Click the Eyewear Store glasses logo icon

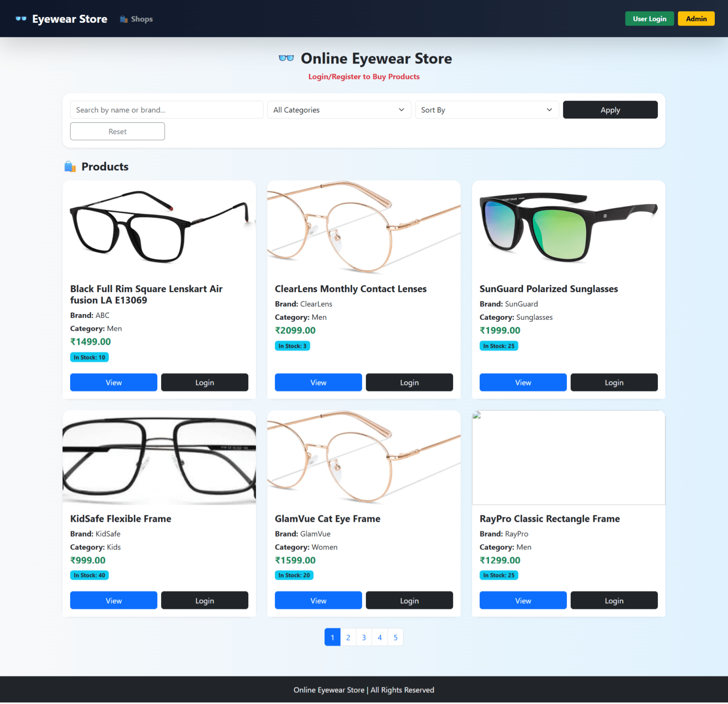[21, 18]
